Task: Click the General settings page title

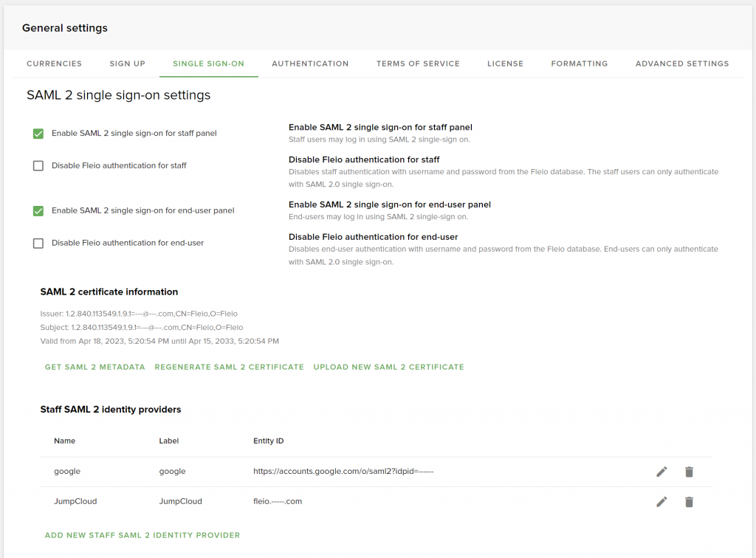Action: [65, 28]
